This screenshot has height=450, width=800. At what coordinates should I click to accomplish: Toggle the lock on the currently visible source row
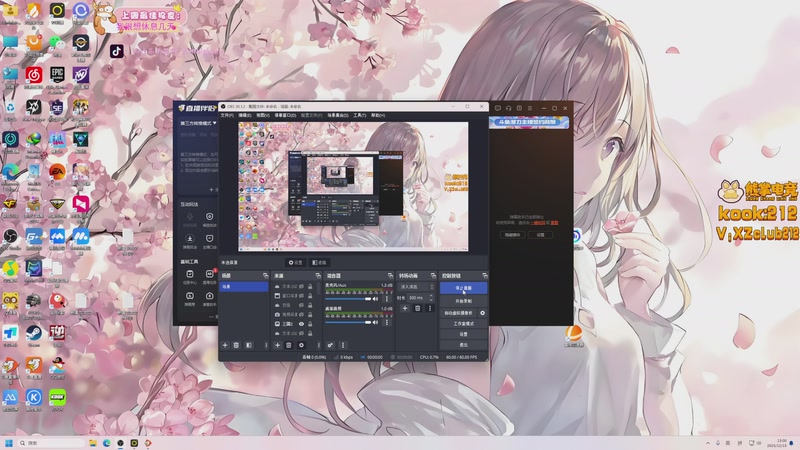[x=310, y=324]
